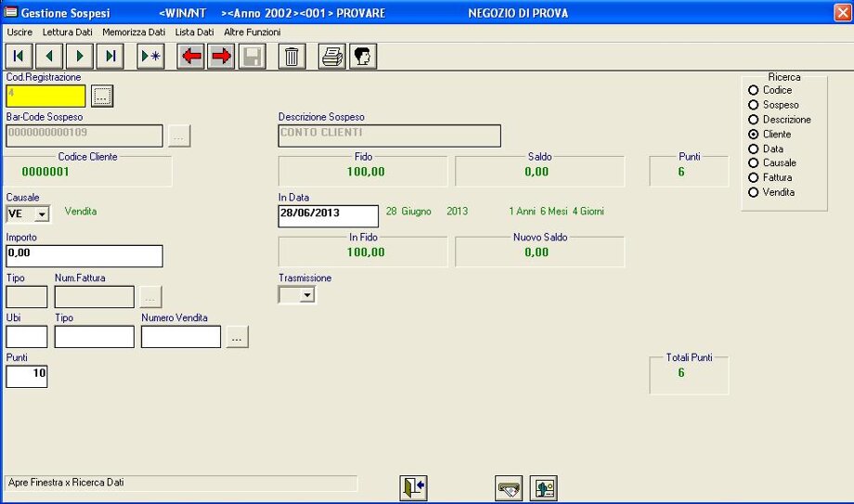854x504 pixels.
Task: Select the Descrizione search radio option
Action: click(754, 120)
